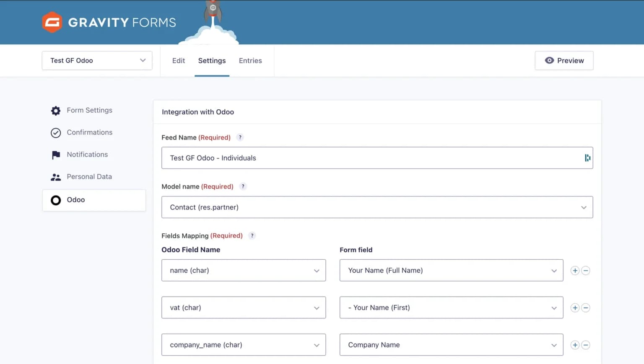644x364 pixels.
Task: Open the name (char) Odoo field dropdown
Action: pos(243,271)
